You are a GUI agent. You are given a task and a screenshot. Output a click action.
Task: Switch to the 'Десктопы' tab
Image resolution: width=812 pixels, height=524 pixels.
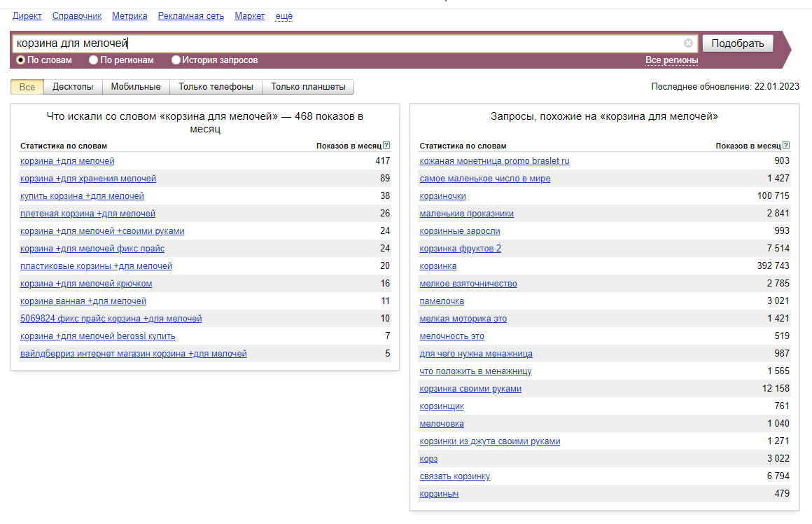[x=73, y=87]
